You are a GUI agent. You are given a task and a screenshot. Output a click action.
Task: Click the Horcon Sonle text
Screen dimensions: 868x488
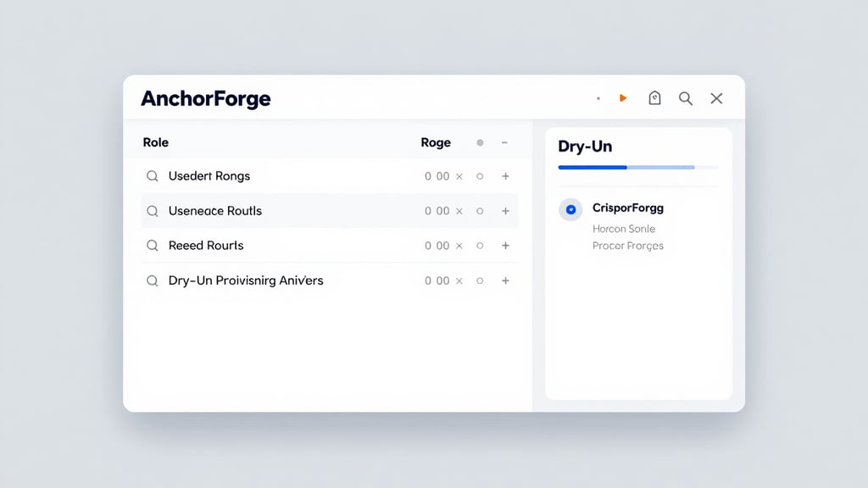coord(624,229)
